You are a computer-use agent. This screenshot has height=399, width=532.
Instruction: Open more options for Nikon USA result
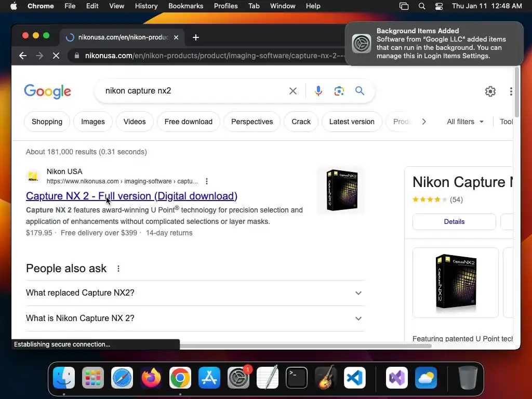[207, 181]
